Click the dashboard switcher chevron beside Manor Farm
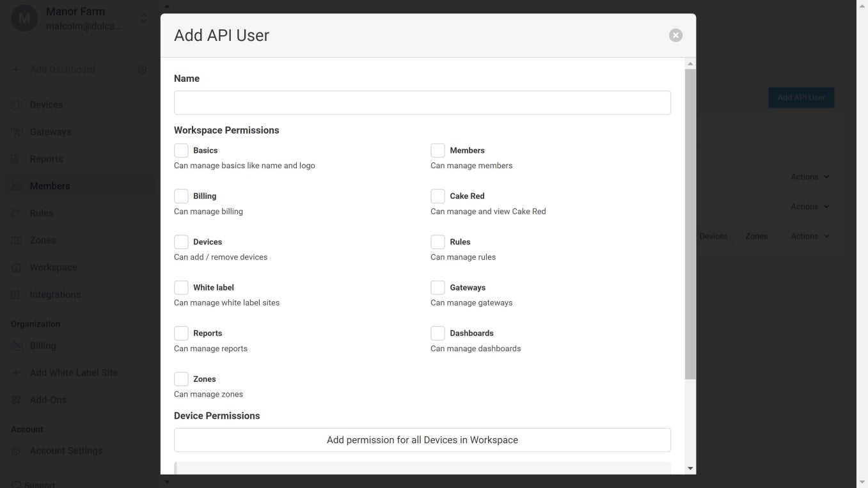Viewport: 868px width, 488px height. [x=143, y=18]
